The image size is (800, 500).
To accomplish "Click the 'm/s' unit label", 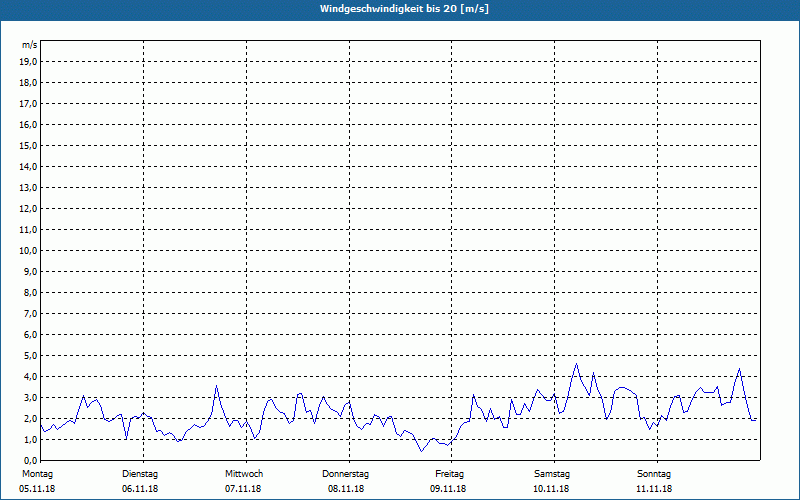I will [x=30, y=45].
